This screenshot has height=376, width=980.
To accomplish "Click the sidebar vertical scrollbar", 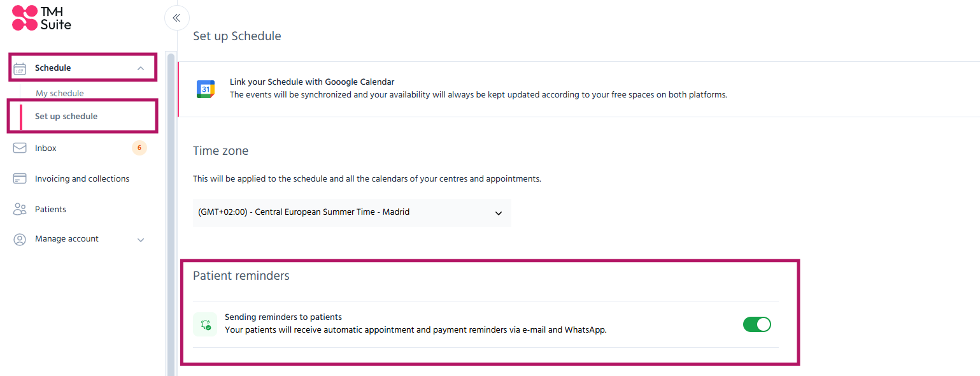I will (171, 214).
